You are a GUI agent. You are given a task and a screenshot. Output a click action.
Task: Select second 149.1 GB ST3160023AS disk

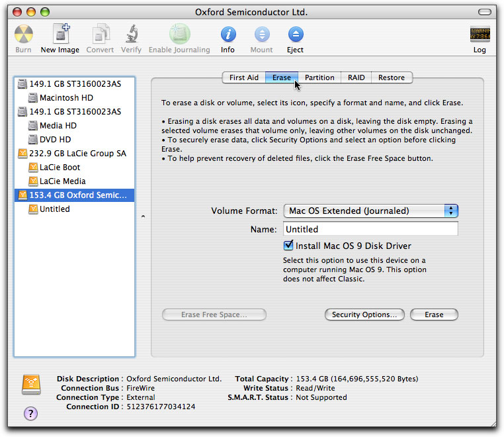[x=75, y=112]
